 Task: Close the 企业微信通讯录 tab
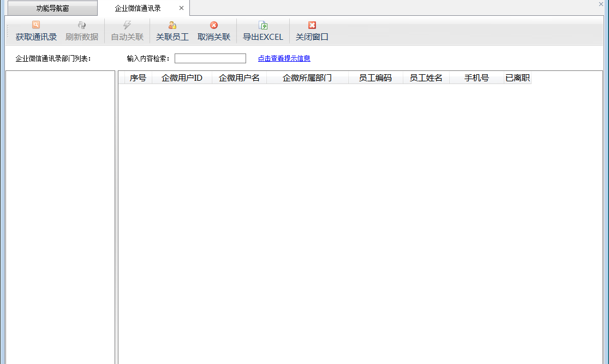click(x=181, y=8)
